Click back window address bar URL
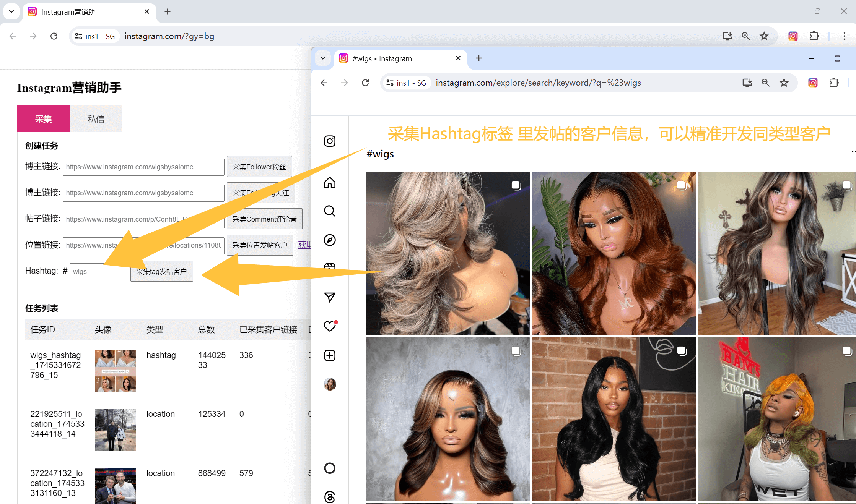The image size is (856, 504). coord(169,36)
